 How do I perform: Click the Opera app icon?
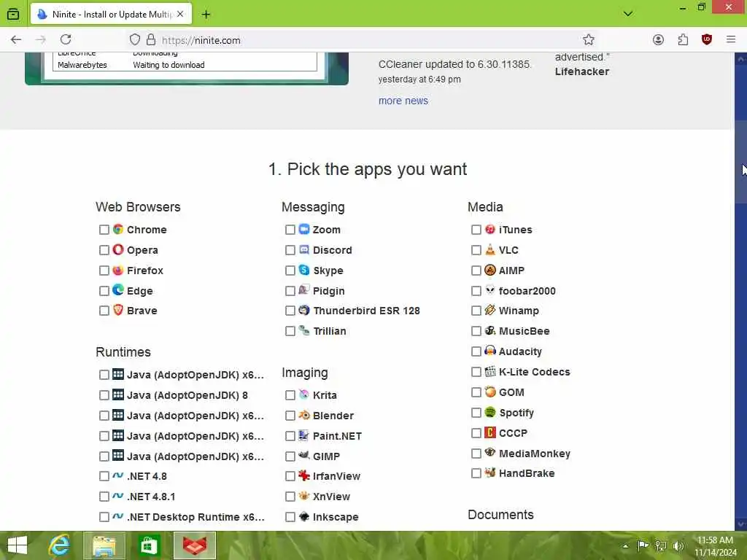click(x=118, y=249)
